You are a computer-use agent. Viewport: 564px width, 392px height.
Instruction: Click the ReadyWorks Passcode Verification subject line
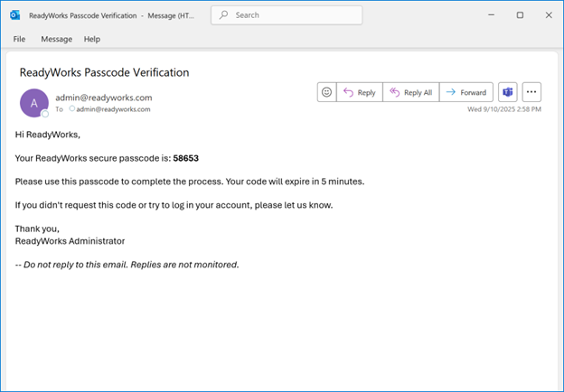tap(104, 72)
